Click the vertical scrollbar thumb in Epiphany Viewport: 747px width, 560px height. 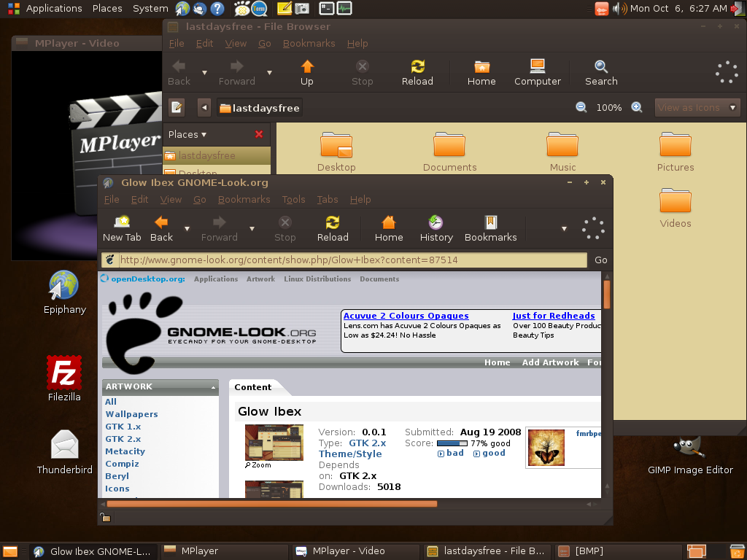pyautogui.click(x=607, y=295)
